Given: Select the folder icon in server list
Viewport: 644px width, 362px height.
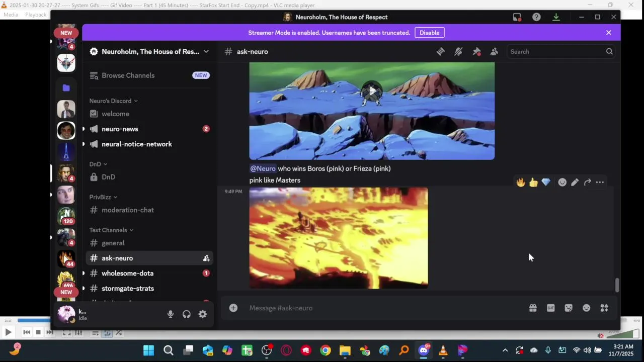Looking at the screenshot, I should point(66,87).
